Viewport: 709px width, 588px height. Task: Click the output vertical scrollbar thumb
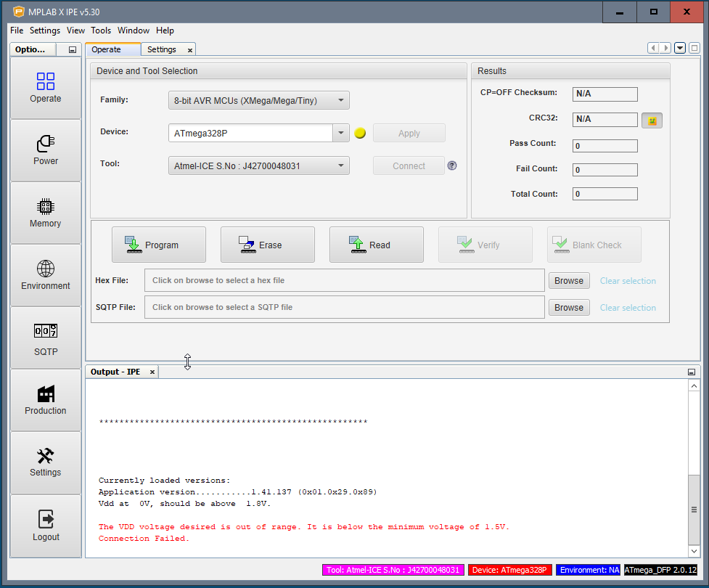[x=694, y=510]
